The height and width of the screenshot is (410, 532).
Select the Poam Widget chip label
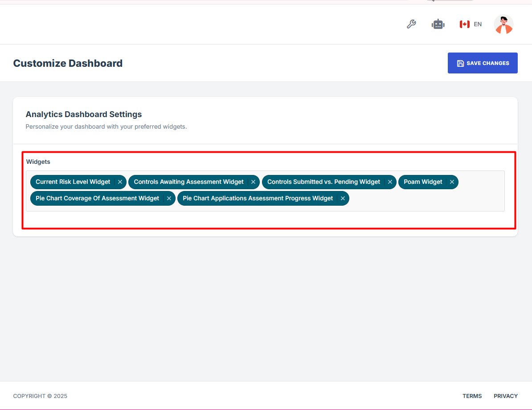[x=423, y=182]
